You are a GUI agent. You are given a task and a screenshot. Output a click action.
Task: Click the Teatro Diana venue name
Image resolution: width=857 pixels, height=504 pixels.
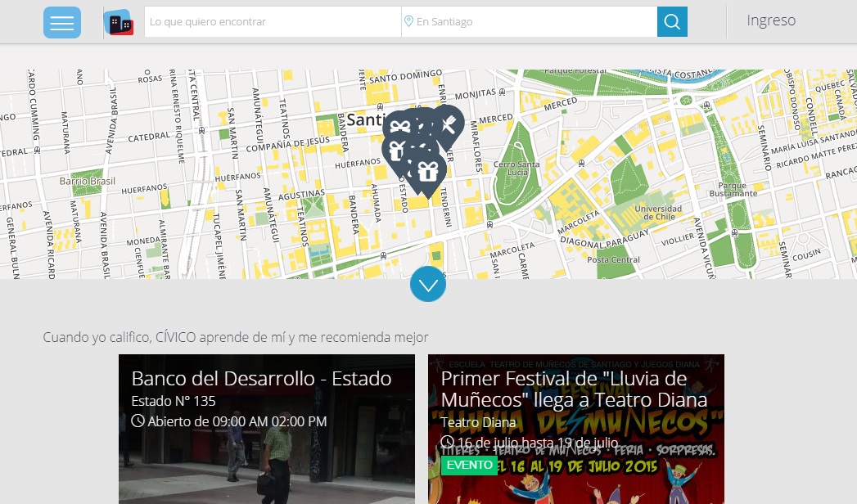pyautogui.click(x=478, y=422)
